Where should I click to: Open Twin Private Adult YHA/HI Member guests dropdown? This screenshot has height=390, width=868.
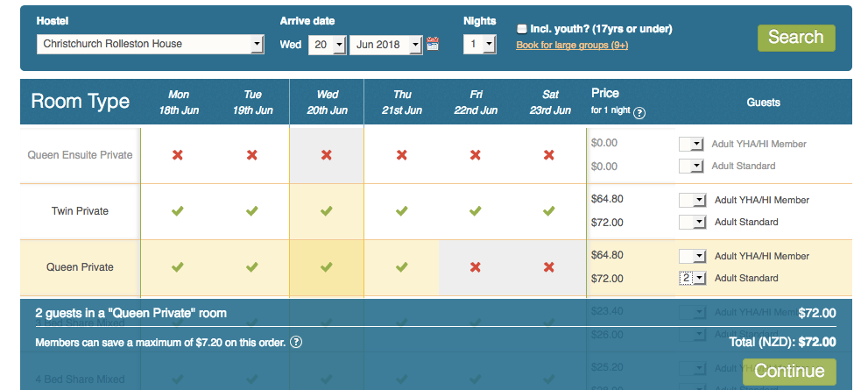[x=693, y=200]
